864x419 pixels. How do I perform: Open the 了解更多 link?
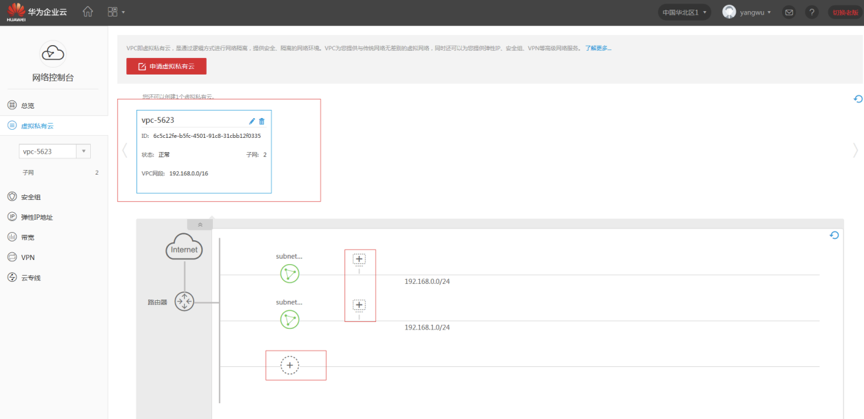pos(598,48)
